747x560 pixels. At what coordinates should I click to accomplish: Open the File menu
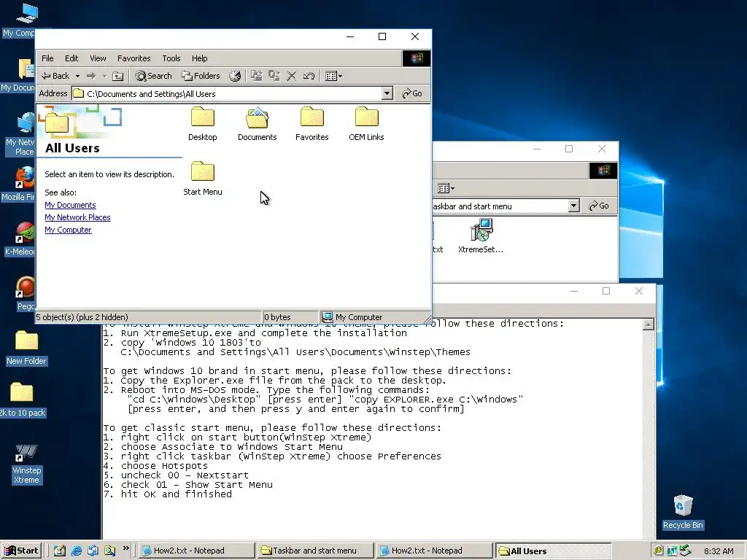[47, 58]
